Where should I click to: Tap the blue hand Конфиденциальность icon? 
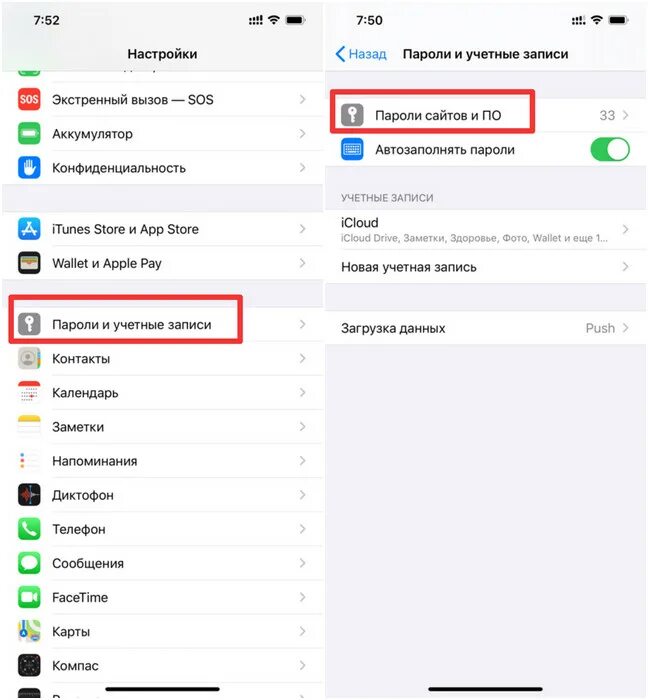(x=29, y=168)
